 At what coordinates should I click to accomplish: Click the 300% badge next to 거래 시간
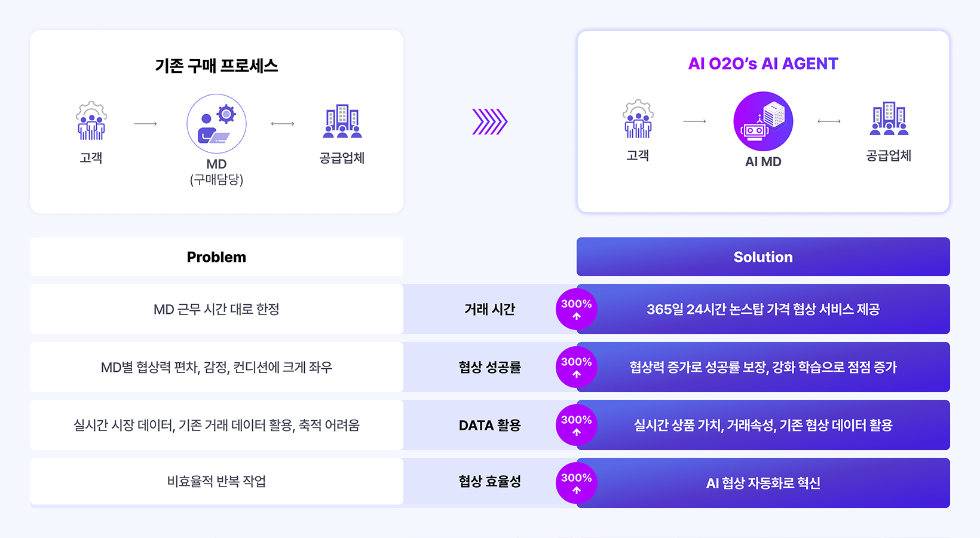[577, 309]
